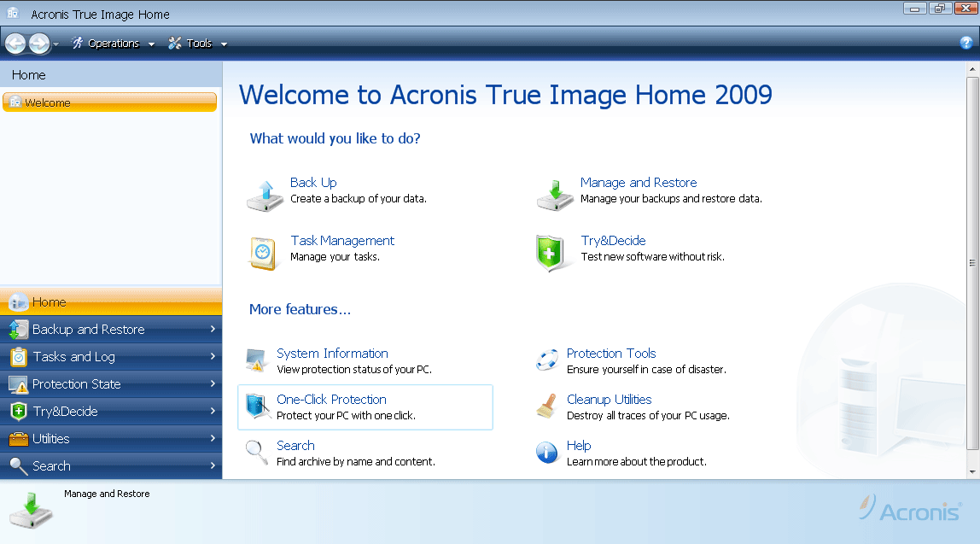Click the Tools wrench icon in toolbar

point(175,43)
